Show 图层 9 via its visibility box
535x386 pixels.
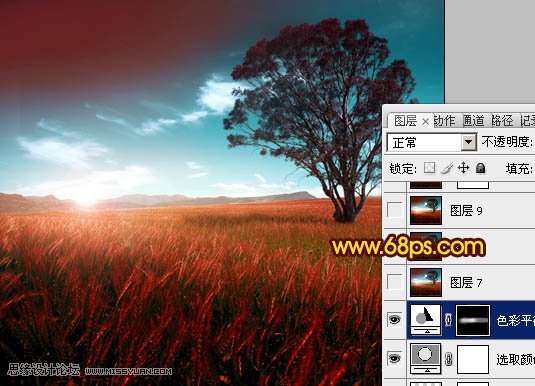[x=394, y=210]
